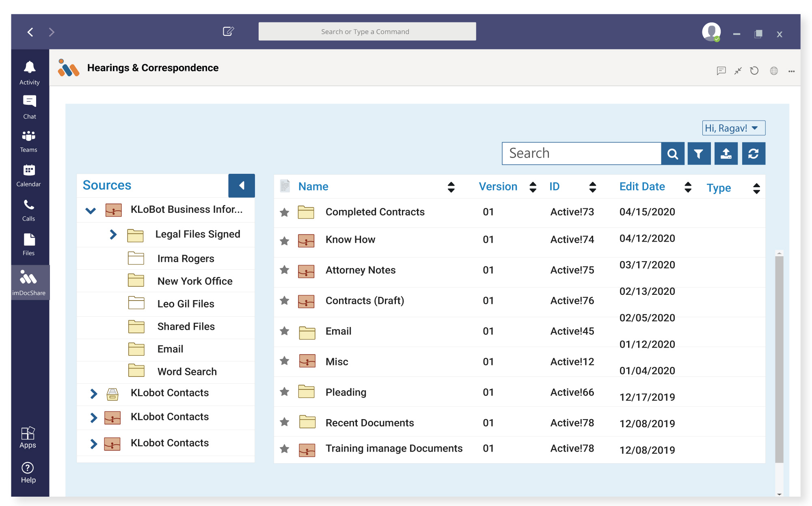
Task: Expand the first KLobot Contacts node
Action: pyautogui.click(x=94, y=394)
